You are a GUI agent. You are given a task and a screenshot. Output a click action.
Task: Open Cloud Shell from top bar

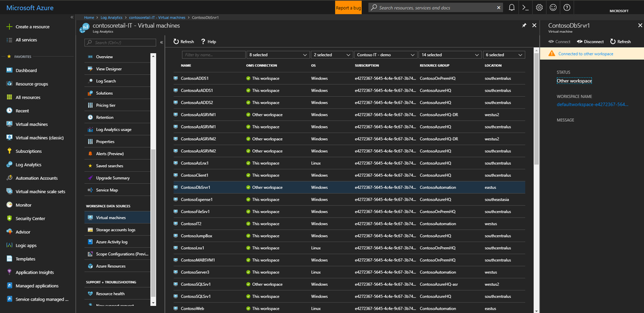[525, 8]
